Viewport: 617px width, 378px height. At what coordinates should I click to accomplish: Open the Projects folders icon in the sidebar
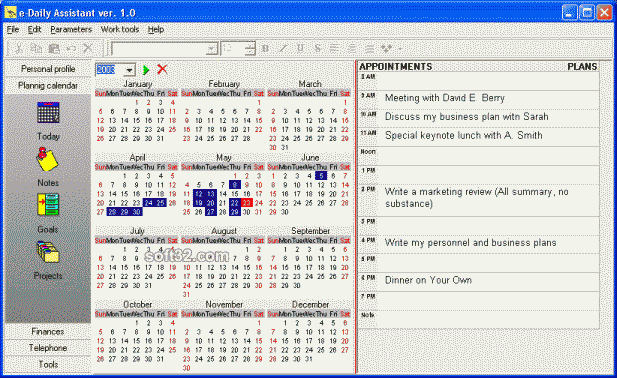pos(48,252)
